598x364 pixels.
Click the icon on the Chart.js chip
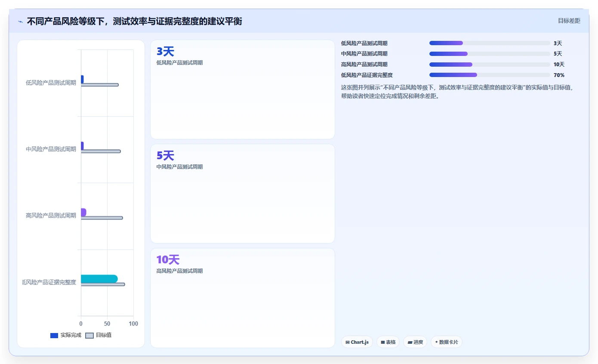point(348,342)
